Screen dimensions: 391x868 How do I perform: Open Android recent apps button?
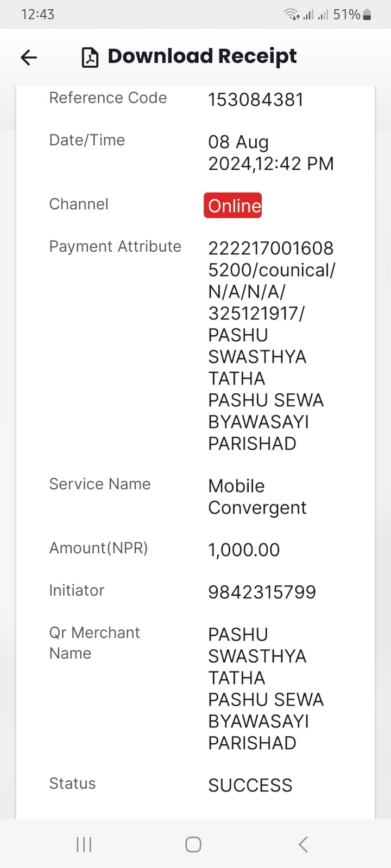(84, 844)
